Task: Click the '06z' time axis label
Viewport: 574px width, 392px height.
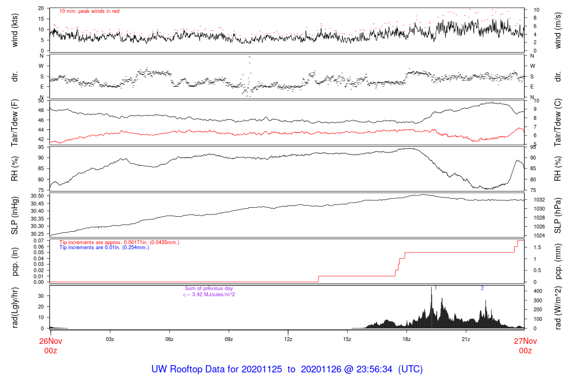Action: coord(169,339)
